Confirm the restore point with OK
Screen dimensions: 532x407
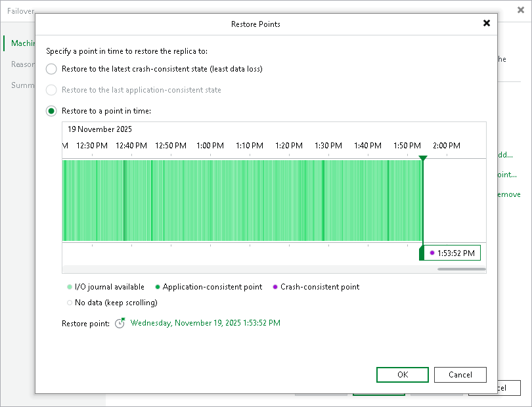(x=402, y=375)
